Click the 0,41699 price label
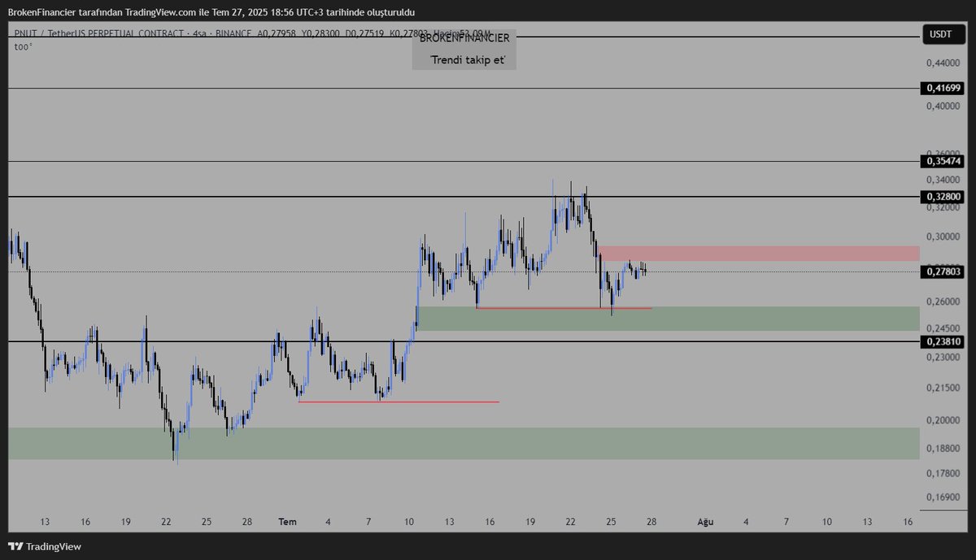 pos(942,88)
